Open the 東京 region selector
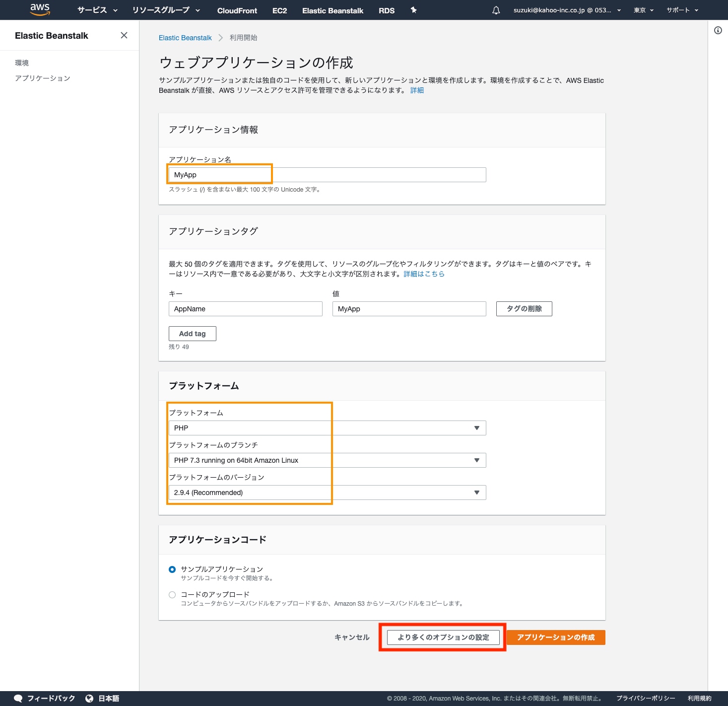The width and height of the screenshot is (728, 706). (643, 10)
